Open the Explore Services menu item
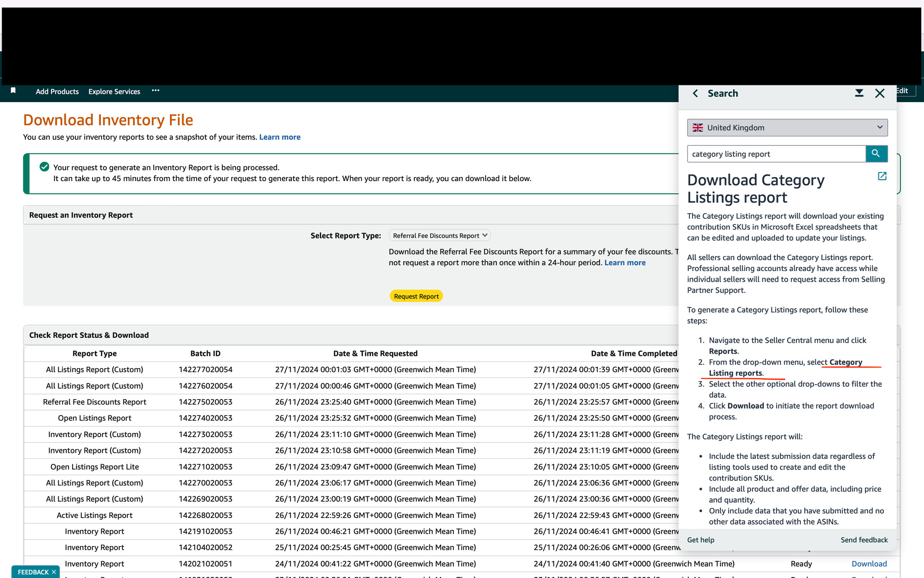The image size is (924, 578). click(x=114, y=91)
